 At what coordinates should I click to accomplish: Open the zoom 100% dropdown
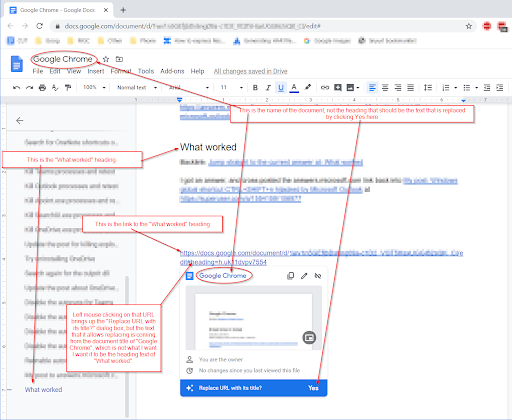point(94,87)
